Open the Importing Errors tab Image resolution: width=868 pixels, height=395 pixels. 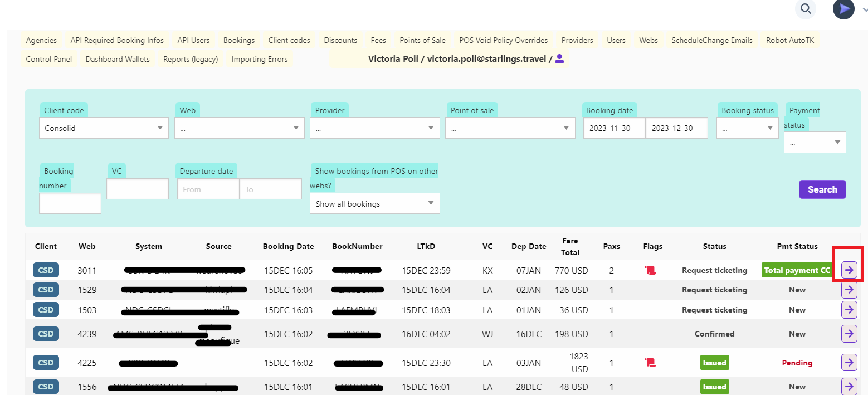[260, 59]
